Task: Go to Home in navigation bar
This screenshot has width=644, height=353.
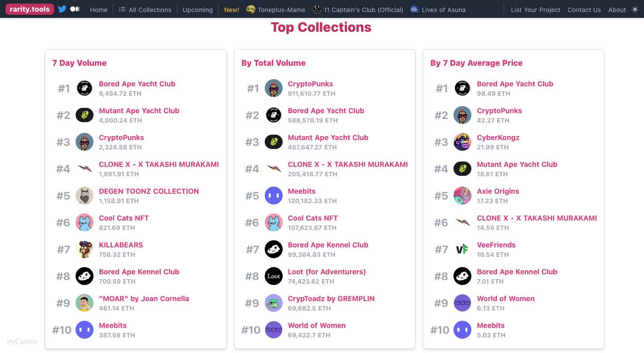Action: click(x=98, y=9)
